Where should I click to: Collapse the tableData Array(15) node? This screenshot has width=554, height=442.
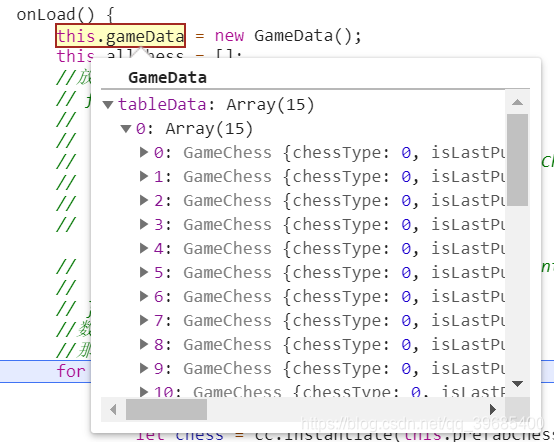108,105
